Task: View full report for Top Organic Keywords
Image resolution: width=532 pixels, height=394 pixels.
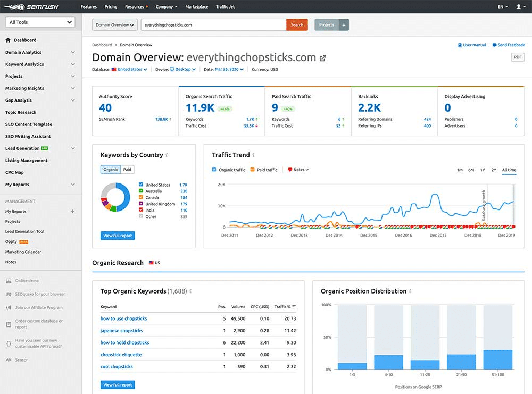Action: (x=118, y=385)
